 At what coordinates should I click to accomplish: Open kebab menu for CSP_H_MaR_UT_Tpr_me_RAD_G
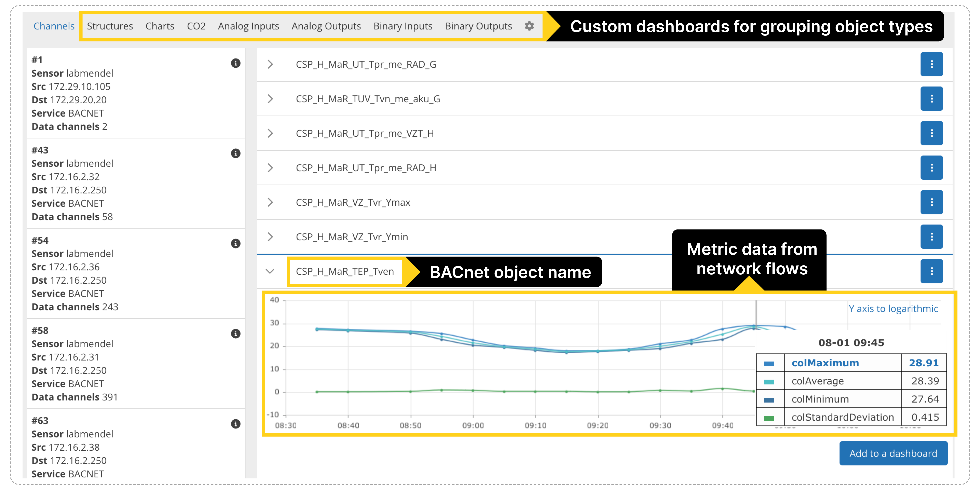point(931,64)
